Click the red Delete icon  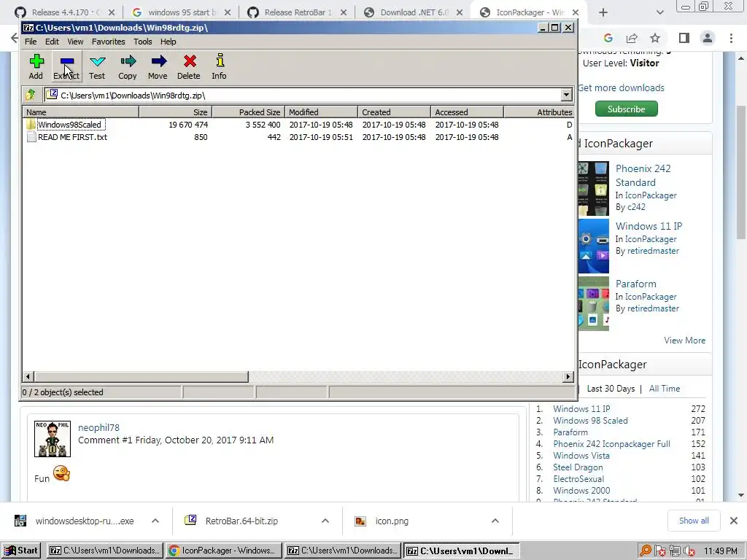tap(189, 66)
